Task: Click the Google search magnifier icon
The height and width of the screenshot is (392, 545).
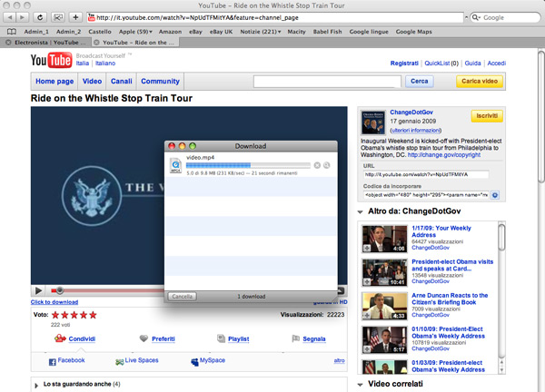Action: (475, 17)
